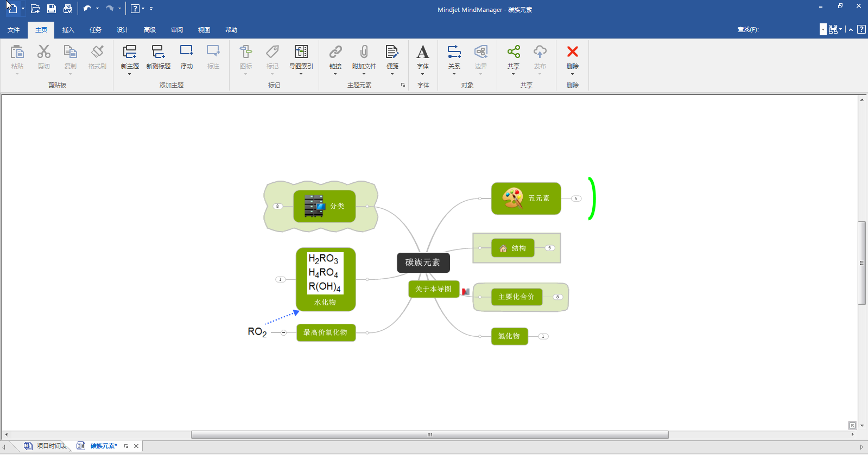Image resolution: width=868 pixels, height=455 pixels.
Task: Collapse the ribbon with the up arrow
Action: [851, 30]
